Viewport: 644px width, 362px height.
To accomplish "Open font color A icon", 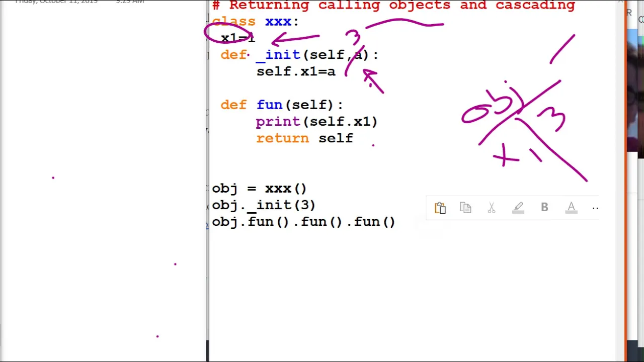I will click(571, 208).
